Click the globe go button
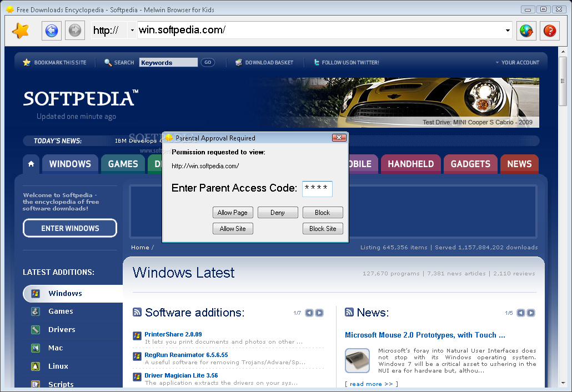The height and width of the screenshot is (392, 572). 526,31
